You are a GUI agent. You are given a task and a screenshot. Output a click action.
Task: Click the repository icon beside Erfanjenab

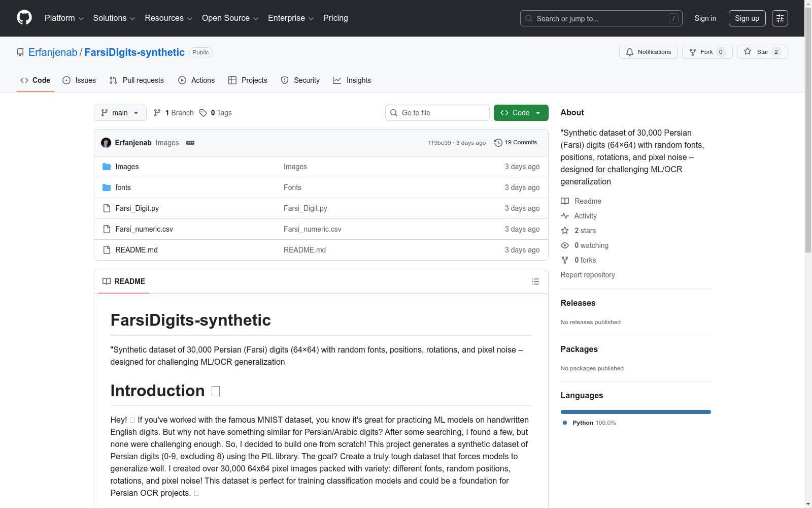[20, 52]
